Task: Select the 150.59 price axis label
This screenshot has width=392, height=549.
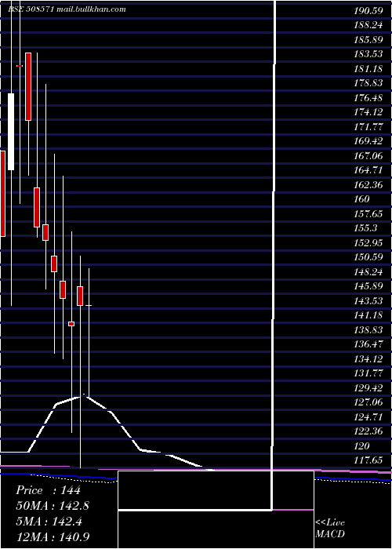Action: 368,257
